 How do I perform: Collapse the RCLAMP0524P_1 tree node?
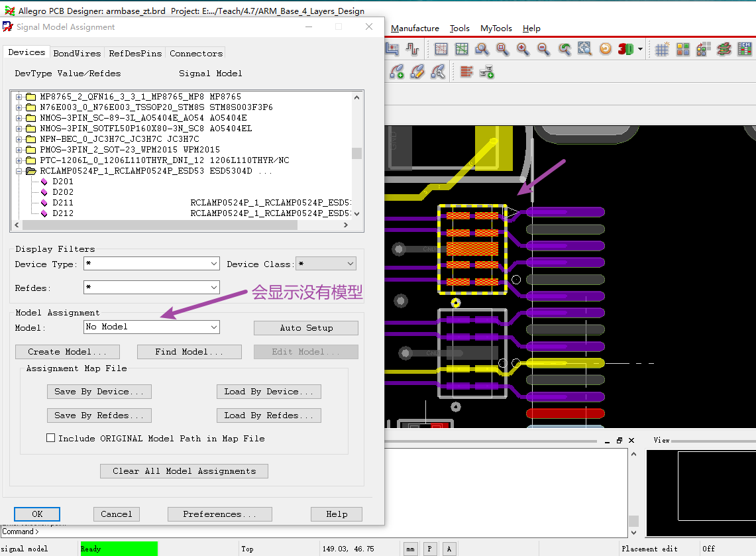point(19,171)
